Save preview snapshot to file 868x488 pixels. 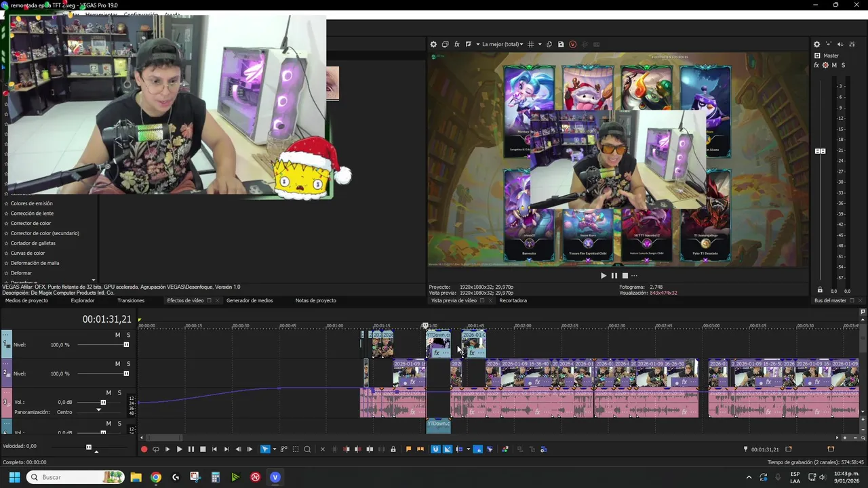pos(561,44)
